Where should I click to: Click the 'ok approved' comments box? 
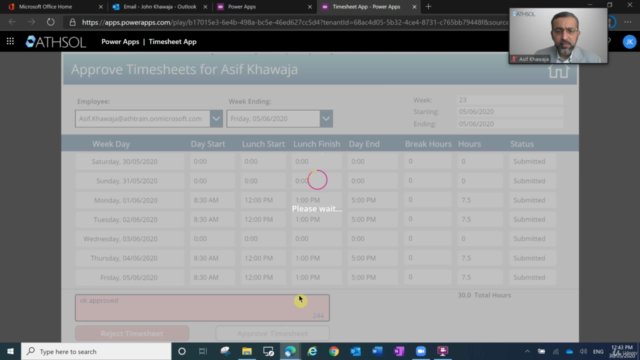click(202, 308)
